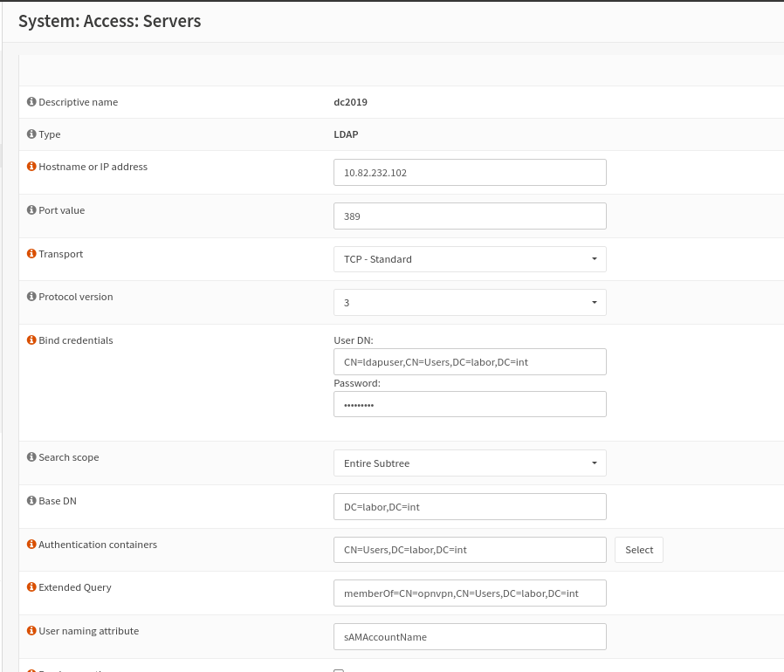Click the info icon next to Type
This screenshot has height=672, width=784.
click(31, 134)
